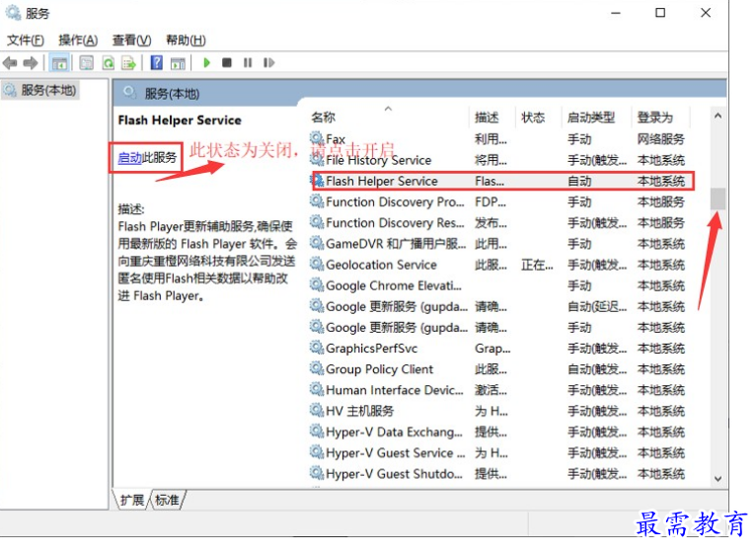Select the Hyper-V Guest Service row

click(x=499, y=452)
